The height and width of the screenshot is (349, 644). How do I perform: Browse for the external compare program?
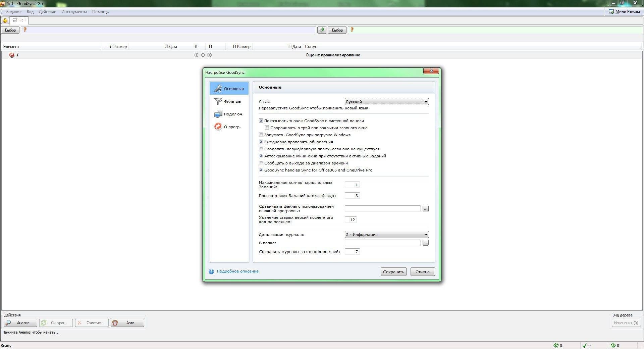426,209
